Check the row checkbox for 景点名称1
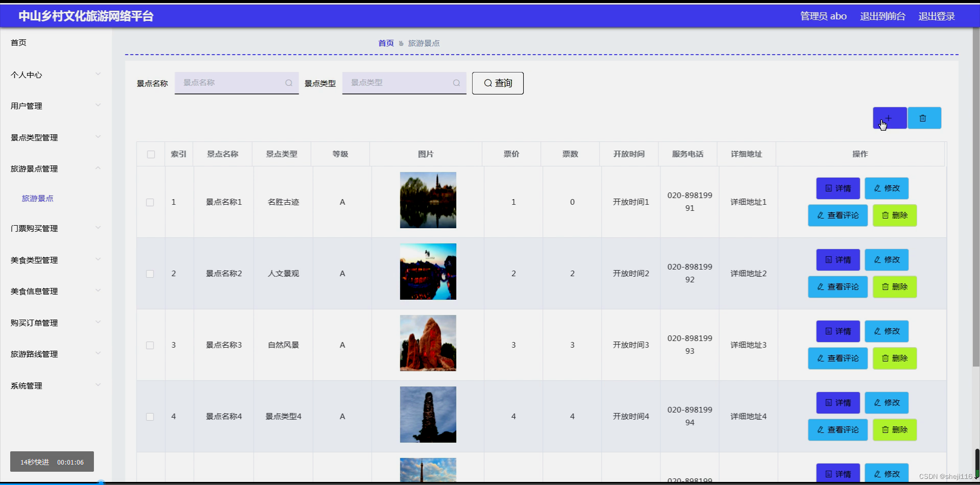Image resolution: width=980 pixels, height=485 pixels. coord(150,202)
